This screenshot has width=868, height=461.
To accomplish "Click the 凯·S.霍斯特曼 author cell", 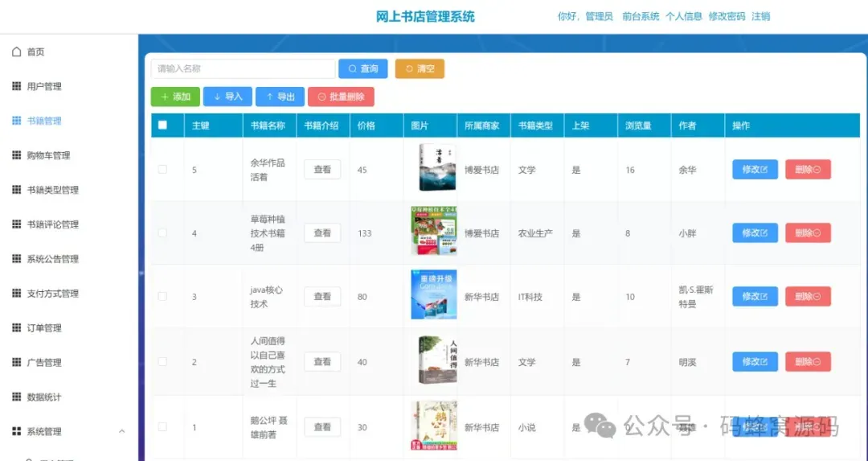I will [696, 296].
